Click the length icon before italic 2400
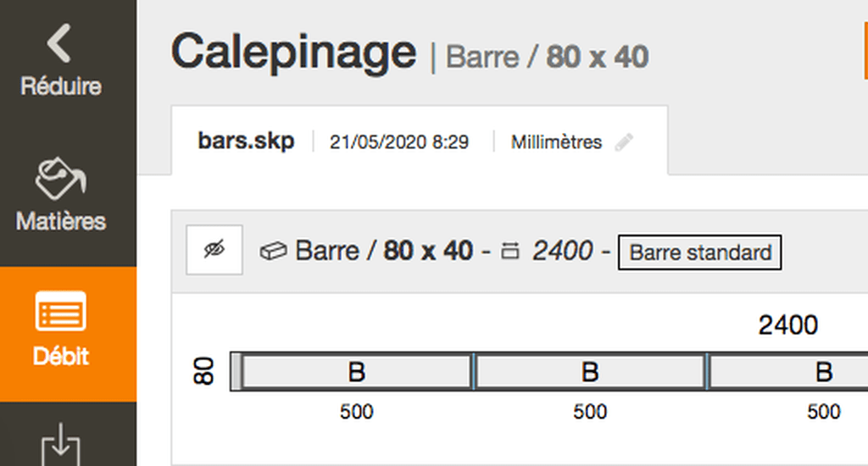868x466 pixels. [509, 252]
